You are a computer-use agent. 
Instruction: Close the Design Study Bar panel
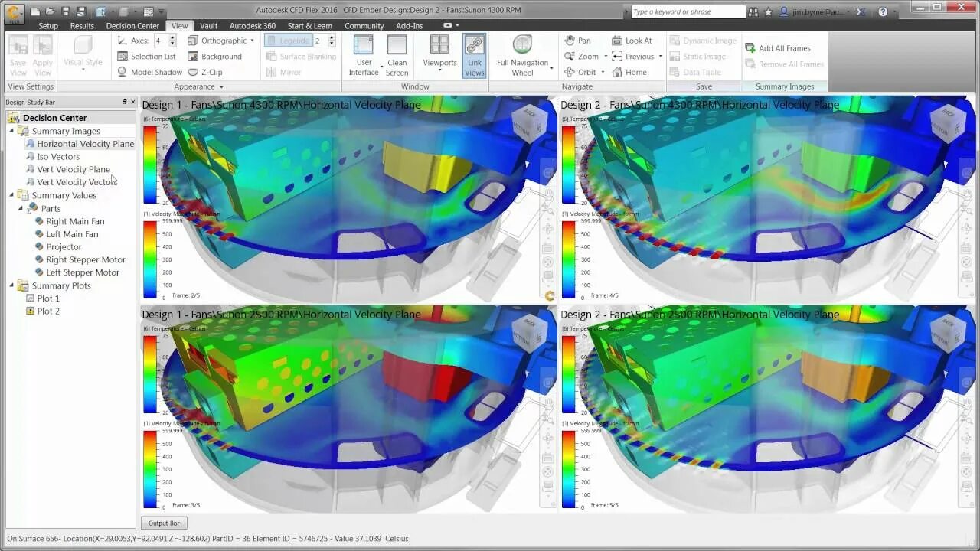click(133, 102)
